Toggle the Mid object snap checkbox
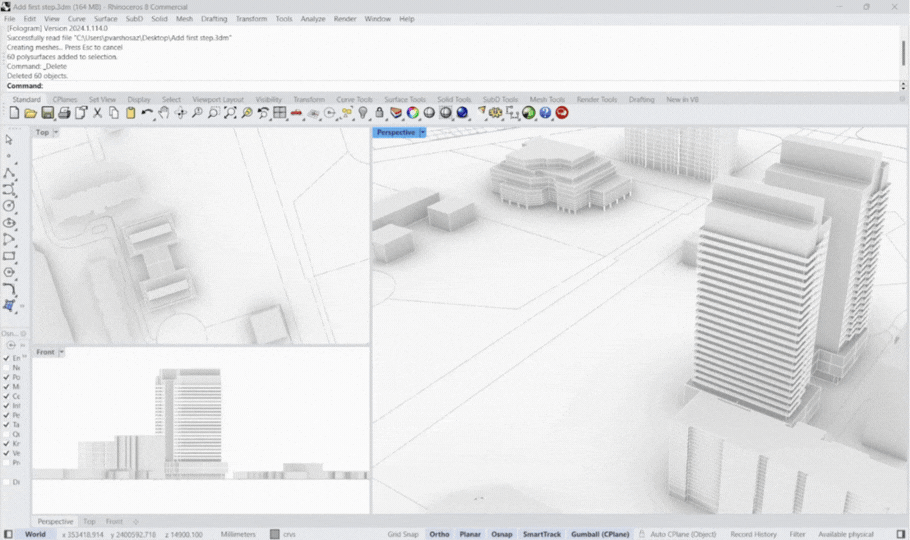The image size is (910, 540). tap(6, 387)
